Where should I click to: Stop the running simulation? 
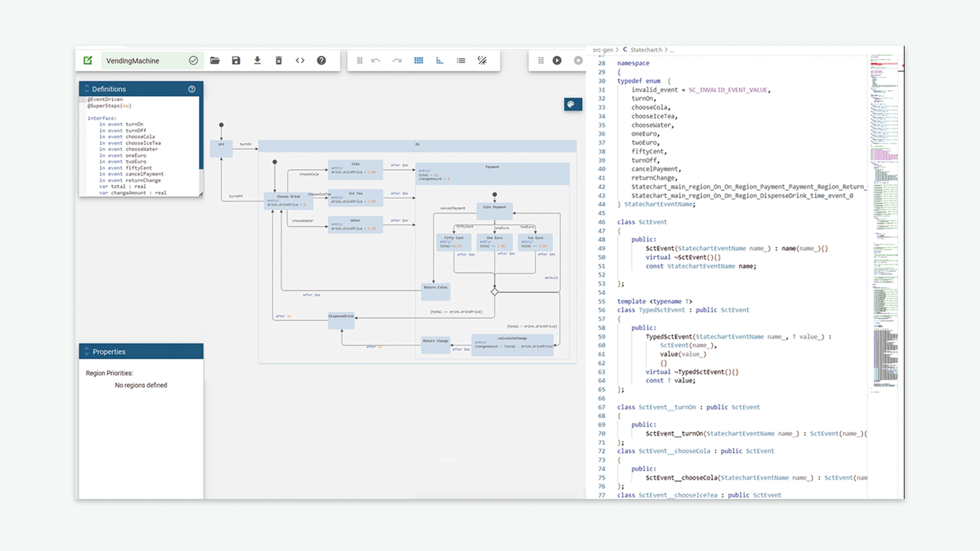[x=578, y=61]
